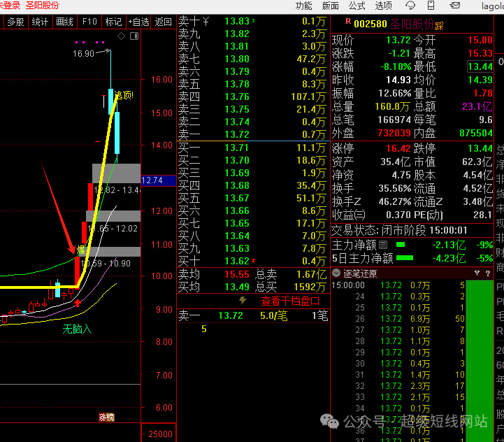Open the 公式 menu
The height and width of the screenshot is (442, 504).
(357, 6)
